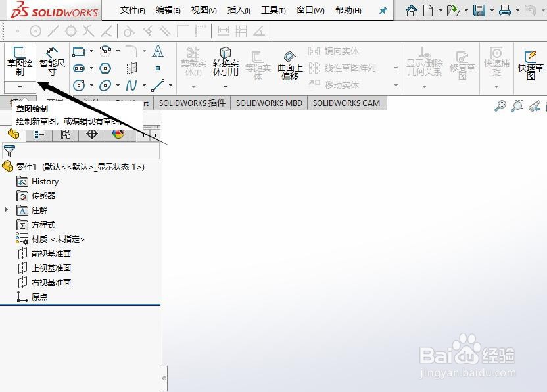Open the rectangle tool dropdown arrow

(92, 51)
